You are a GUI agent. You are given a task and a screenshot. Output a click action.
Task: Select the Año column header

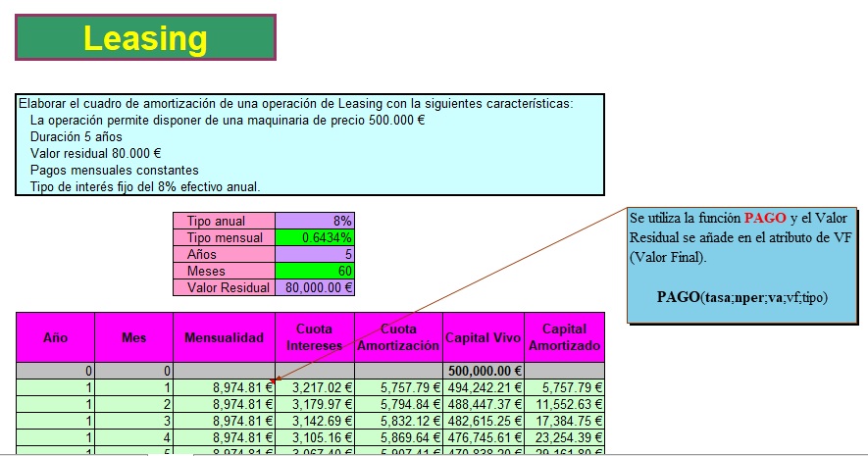click(x=55, y=337)
